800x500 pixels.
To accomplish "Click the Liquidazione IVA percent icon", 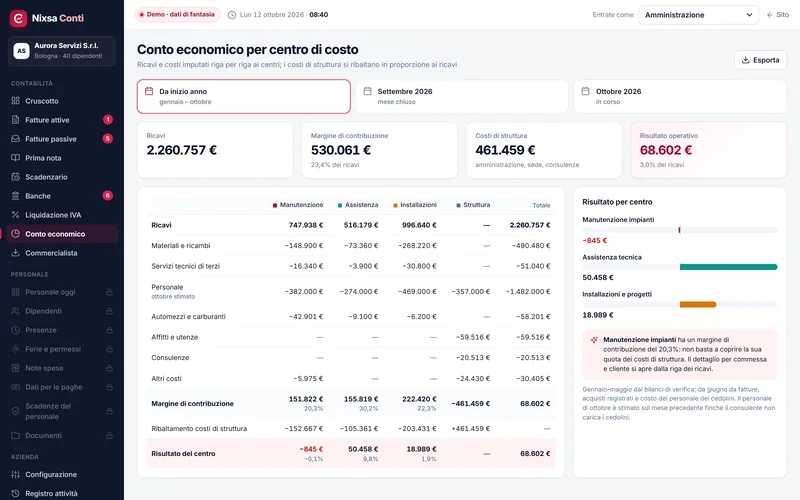I will pyautogui.click(x=15, y=215).
